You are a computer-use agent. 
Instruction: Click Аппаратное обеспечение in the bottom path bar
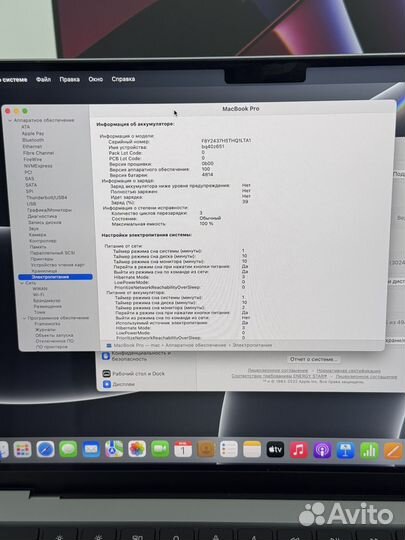tap(196, 345)
